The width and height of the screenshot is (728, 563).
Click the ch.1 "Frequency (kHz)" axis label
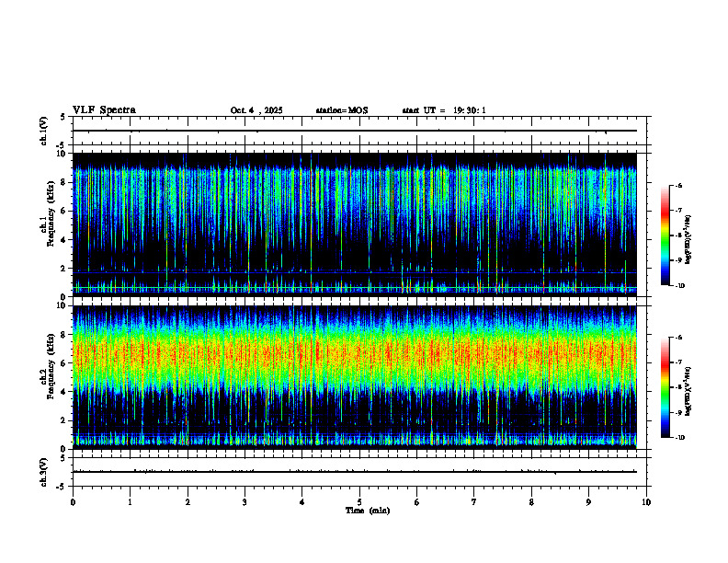tap(51, 213)
